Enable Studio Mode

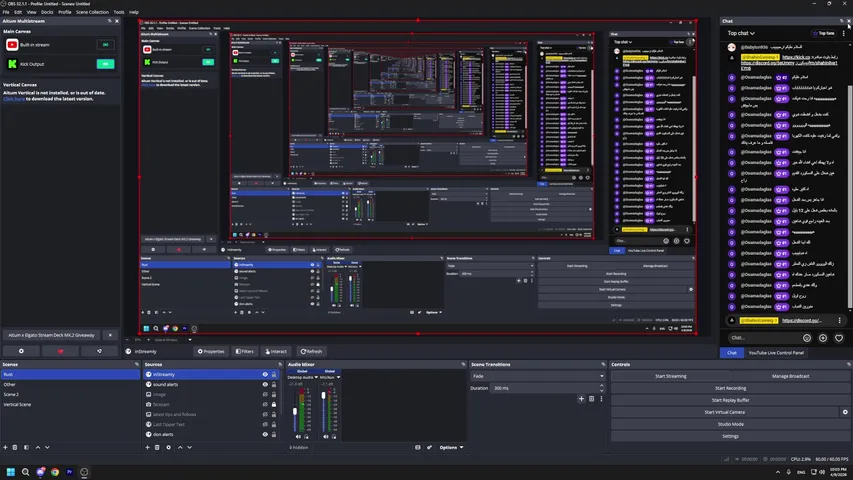click(730, 424)
